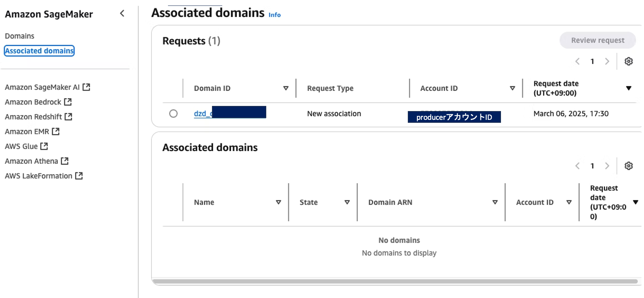The width and height of the screenshot is (644, 298).
Task: Open Requests table preferences gear
Action: click(x=629, y=61)
